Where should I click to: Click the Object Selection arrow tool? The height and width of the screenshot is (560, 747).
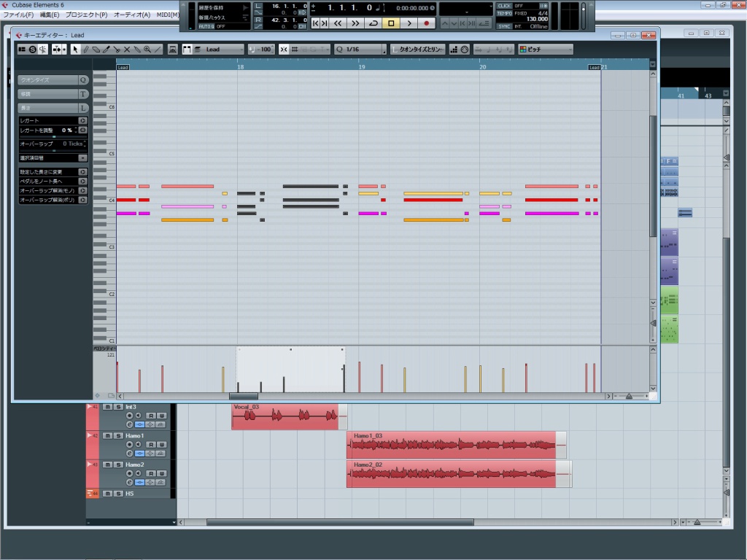[75, 50]
